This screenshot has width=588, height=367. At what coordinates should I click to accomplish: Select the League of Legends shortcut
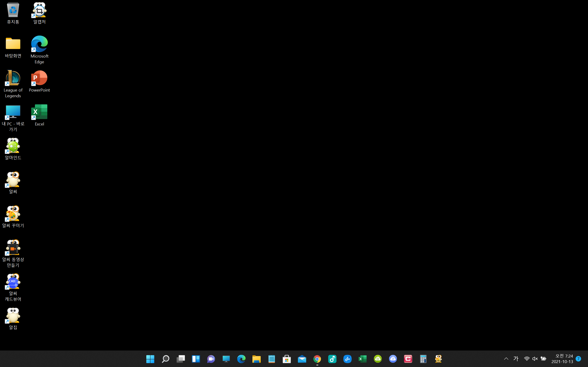click(13, 79)
